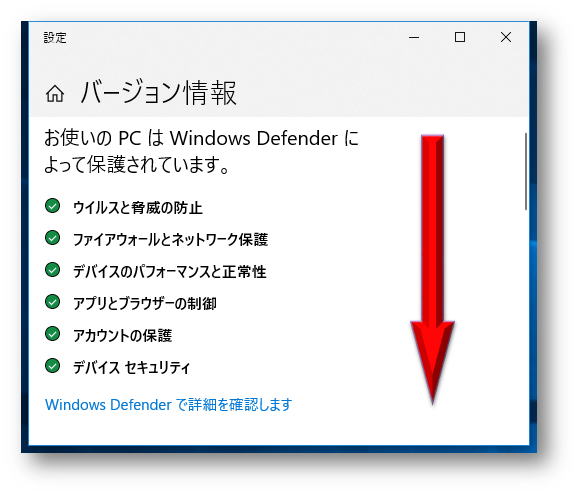Select the デバイス セキュリティ label
Image resolution: width=579 pixels, height=495 pixels.
[131, 368]
